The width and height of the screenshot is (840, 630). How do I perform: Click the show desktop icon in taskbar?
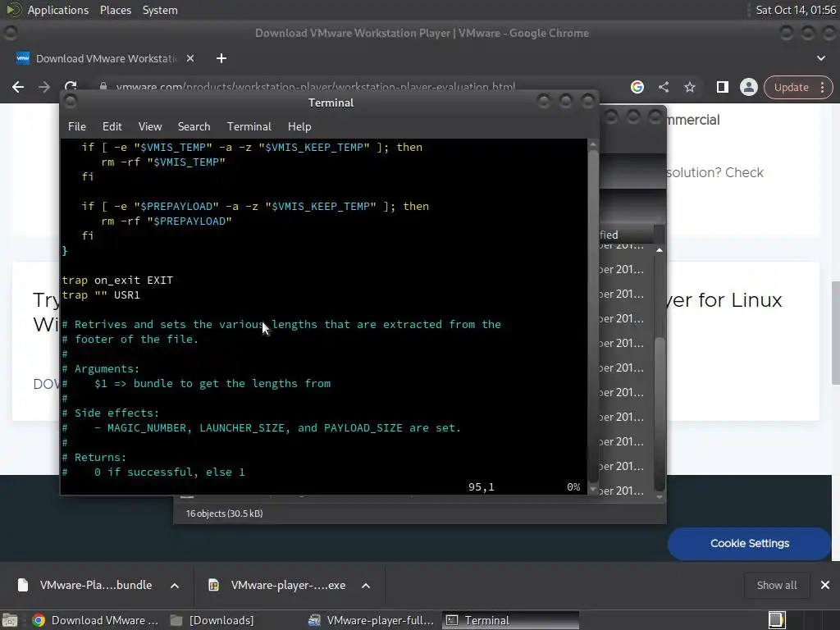(x=10, y=620)
